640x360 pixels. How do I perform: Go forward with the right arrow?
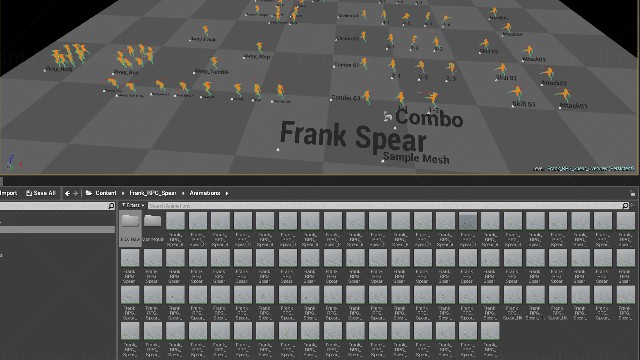76,193
